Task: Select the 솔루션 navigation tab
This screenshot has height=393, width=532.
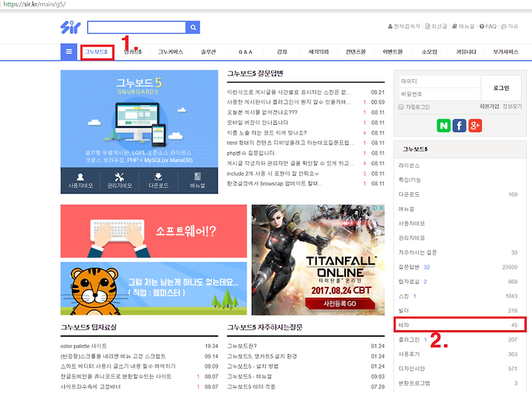Action: coord(208,52)
